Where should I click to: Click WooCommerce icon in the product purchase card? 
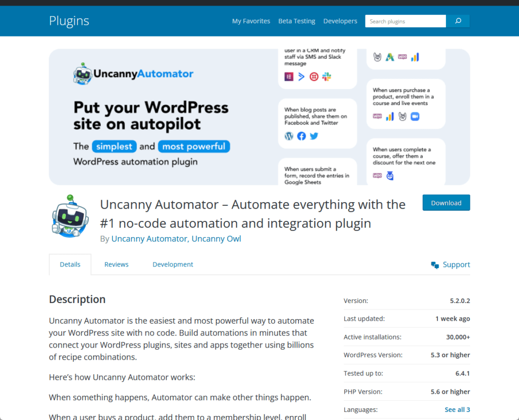[x=377, y=116]
